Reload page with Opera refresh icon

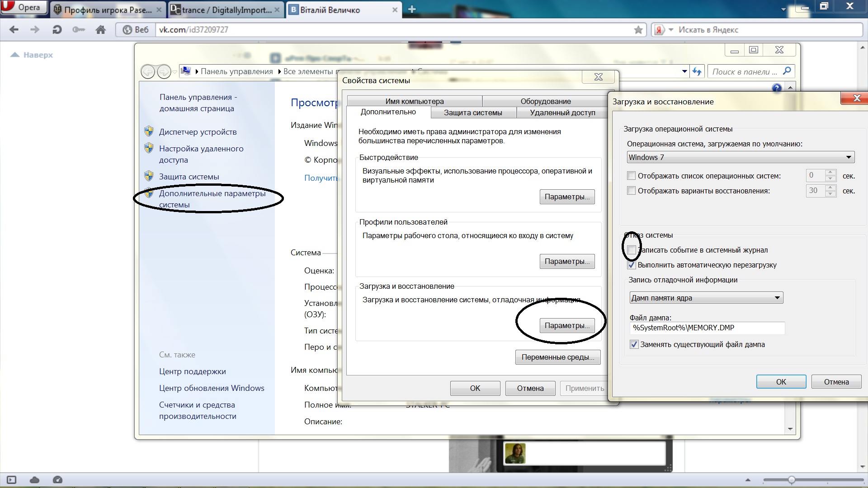click(57, 30)
